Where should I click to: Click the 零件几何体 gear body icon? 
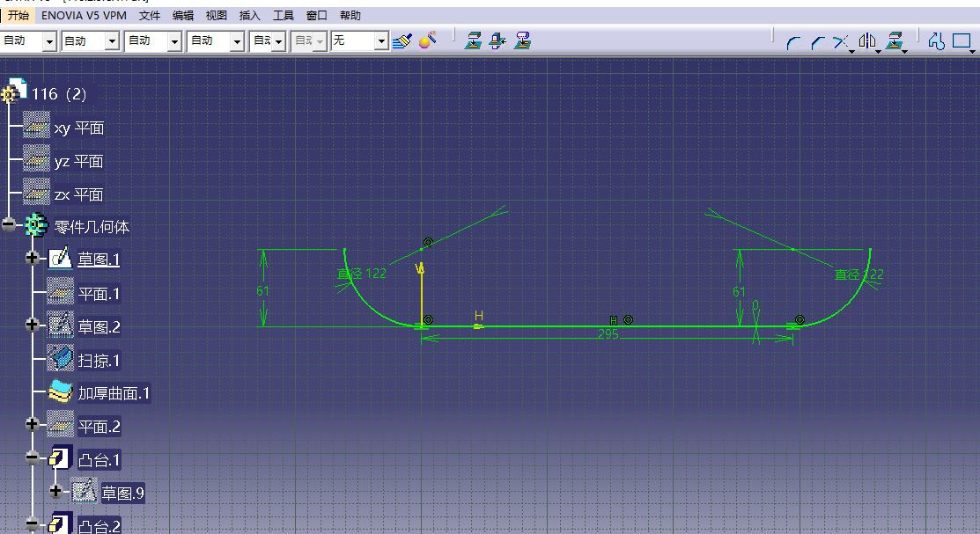[x=35, y=225]
